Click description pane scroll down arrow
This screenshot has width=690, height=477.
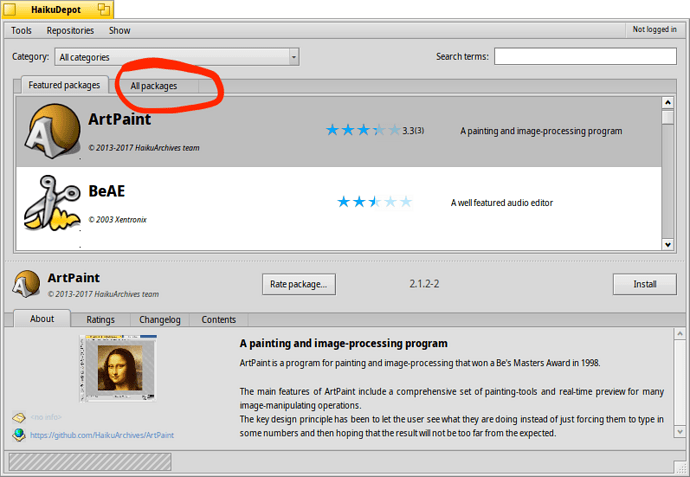680,432
